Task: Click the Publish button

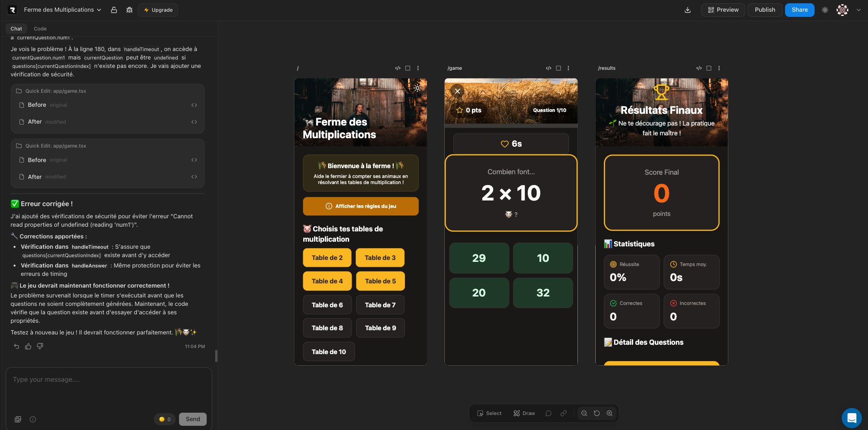Action: click(x=764, y=10)
